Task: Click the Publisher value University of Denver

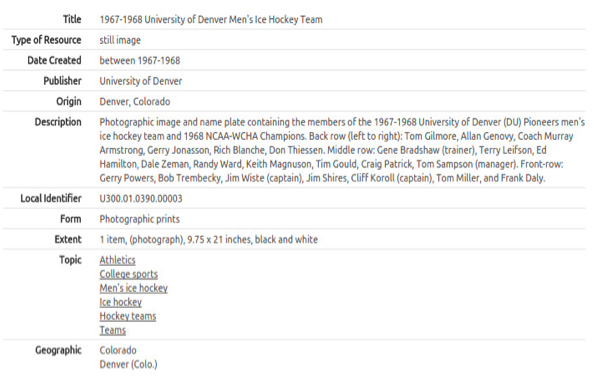Action: coord(141,81)
